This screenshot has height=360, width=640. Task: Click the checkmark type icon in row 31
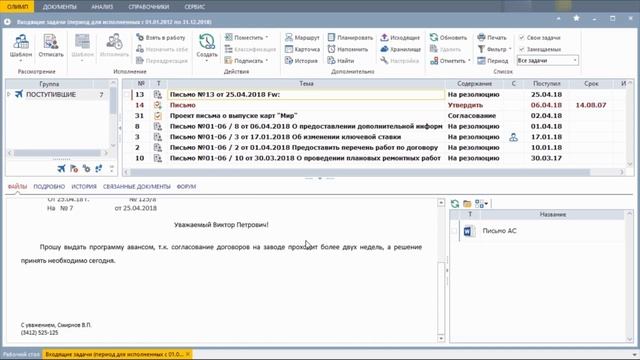pyautogui.click(x=158, y=116)
